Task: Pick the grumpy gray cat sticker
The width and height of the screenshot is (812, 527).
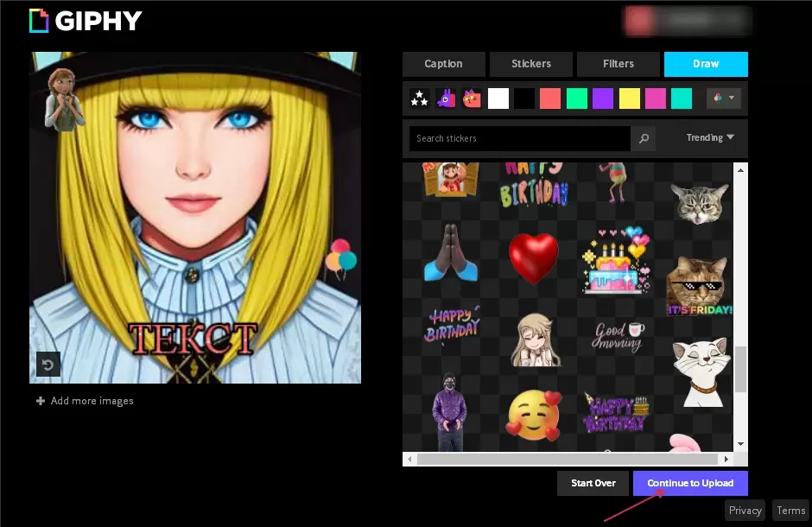Action: (700, 203)
